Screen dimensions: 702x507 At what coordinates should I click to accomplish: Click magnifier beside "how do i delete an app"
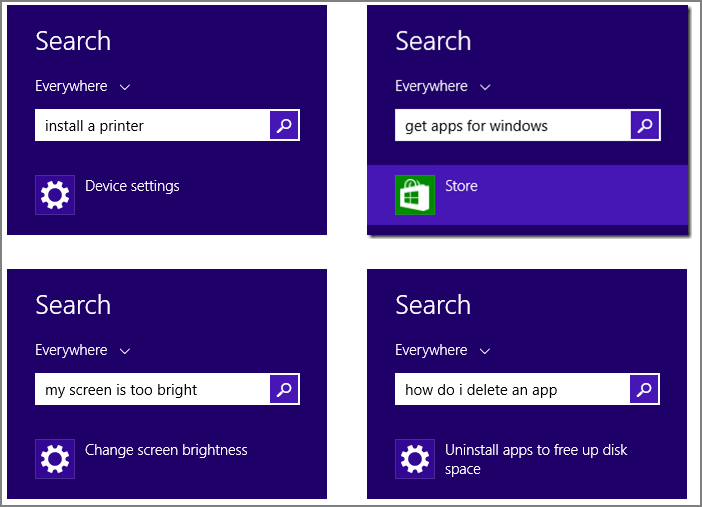(645, 389)
